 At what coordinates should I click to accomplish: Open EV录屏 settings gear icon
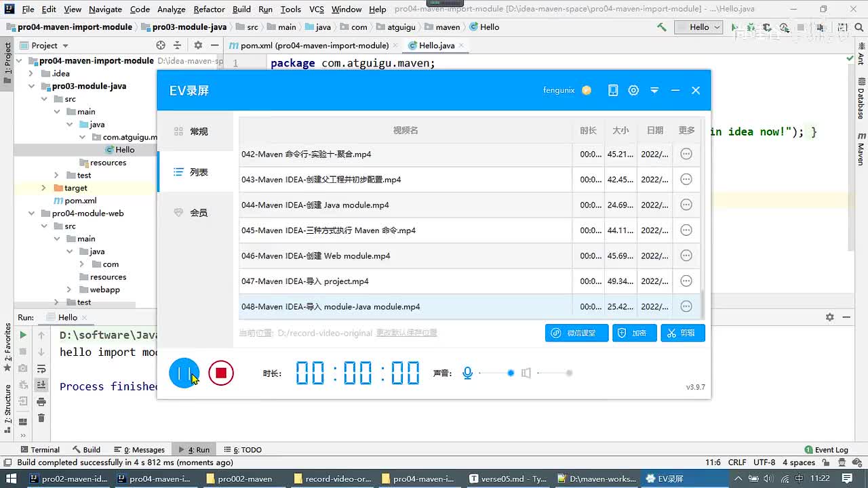point(633,90)
